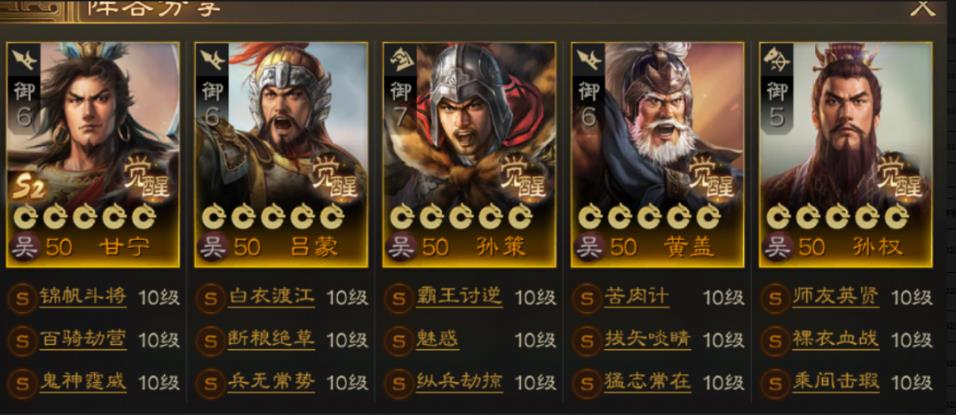Open the 白衣渡江 skill link
The width and height of the screenshot is (956, 415).
tap(271, 297)
